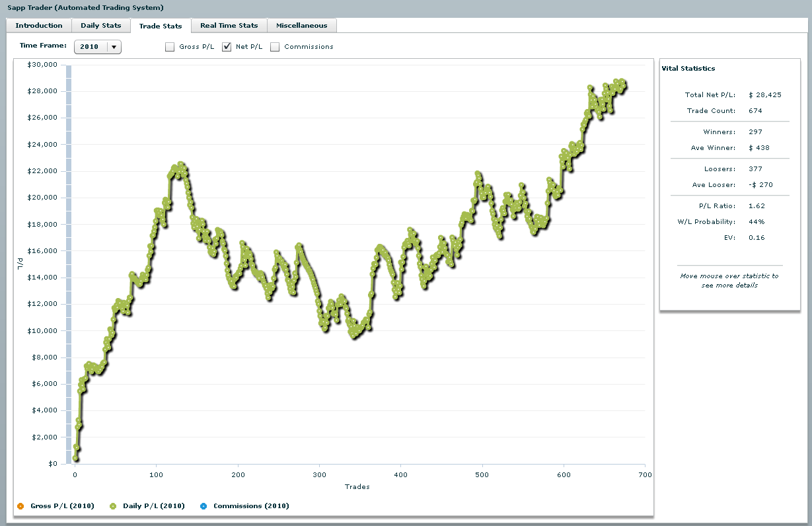
Task: Click the Commissions (2010) legend label
Action: [251, 506]
